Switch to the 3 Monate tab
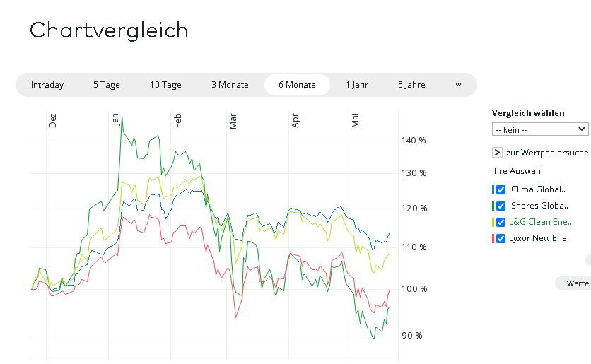This screenshot has width=591, height=364. click(230, 85)
